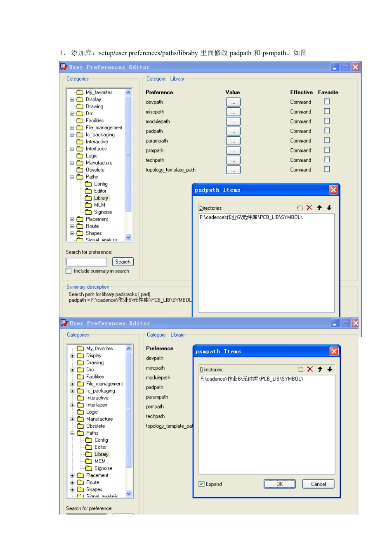Mark padpath as favorite
The height and width of the screenshot is (555, 392).
click(327, 130)
